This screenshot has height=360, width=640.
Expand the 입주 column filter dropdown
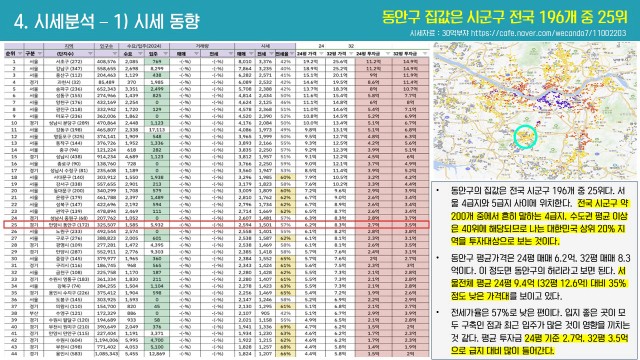click(165, 54)
